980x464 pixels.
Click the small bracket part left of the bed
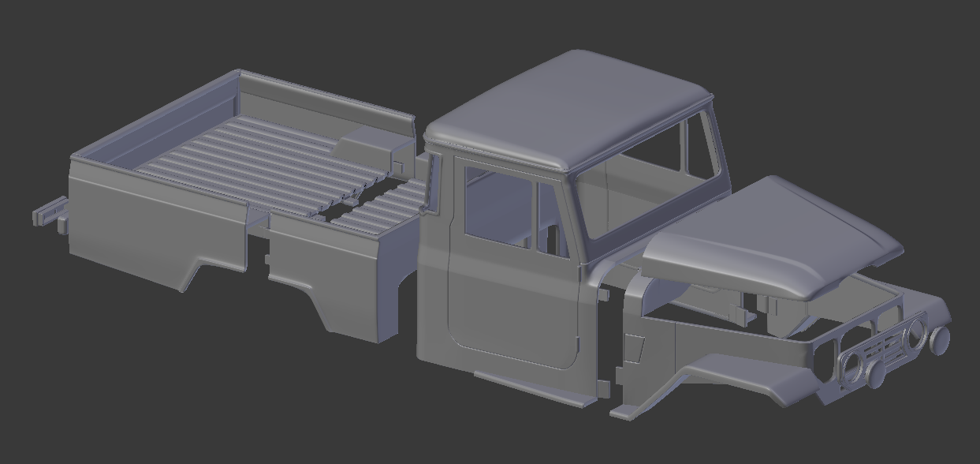point(51,213)
